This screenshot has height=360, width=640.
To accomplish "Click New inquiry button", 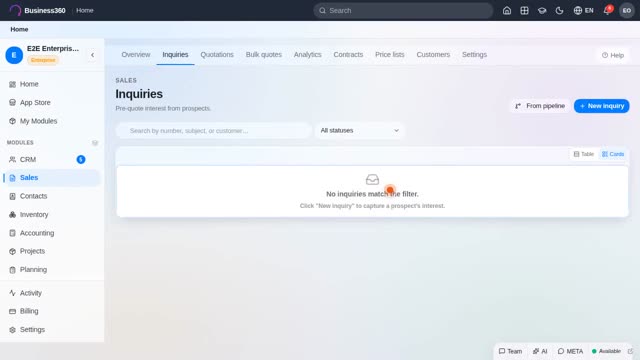I will pyautogui.click(x=602, y=106).
